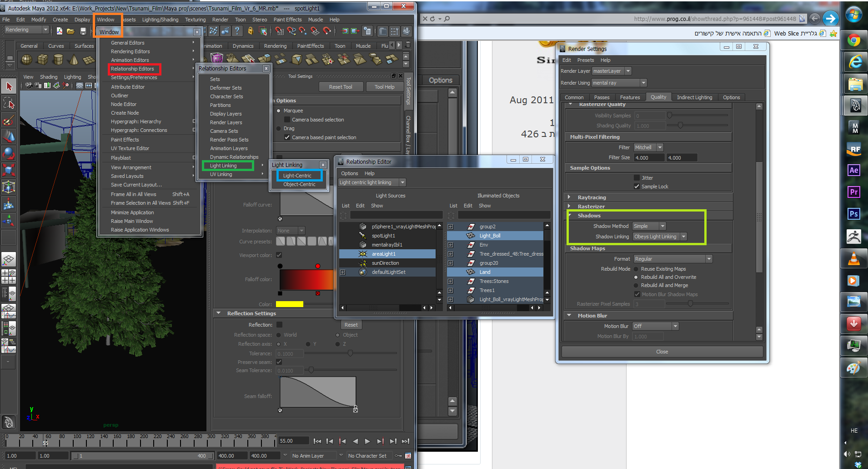Click the New Scene icon on status line
Image resolution: width=868 pixels, height=469 pixels.
pyautogui.click(x=60, y=31)
